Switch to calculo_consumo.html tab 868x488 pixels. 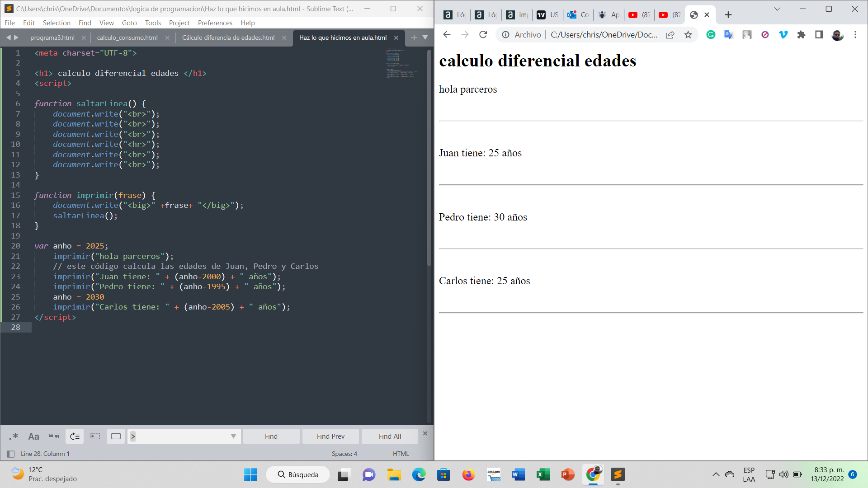(x=127, y=38)
